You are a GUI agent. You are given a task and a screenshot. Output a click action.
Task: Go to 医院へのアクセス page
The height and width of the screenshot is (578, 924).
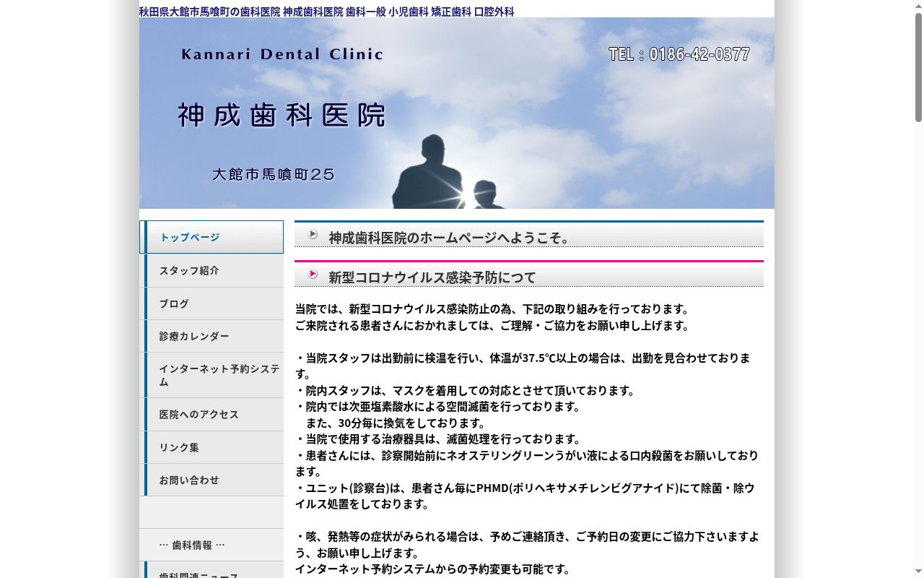tap(212, 414)
